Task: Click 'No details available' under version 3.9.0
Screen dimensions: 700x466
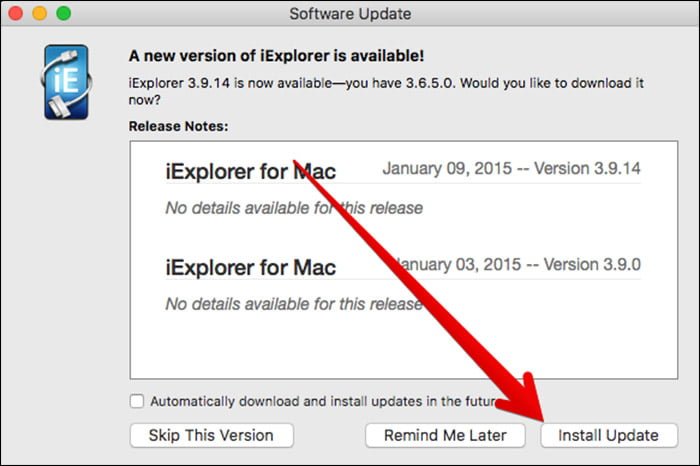Action: 293,304
